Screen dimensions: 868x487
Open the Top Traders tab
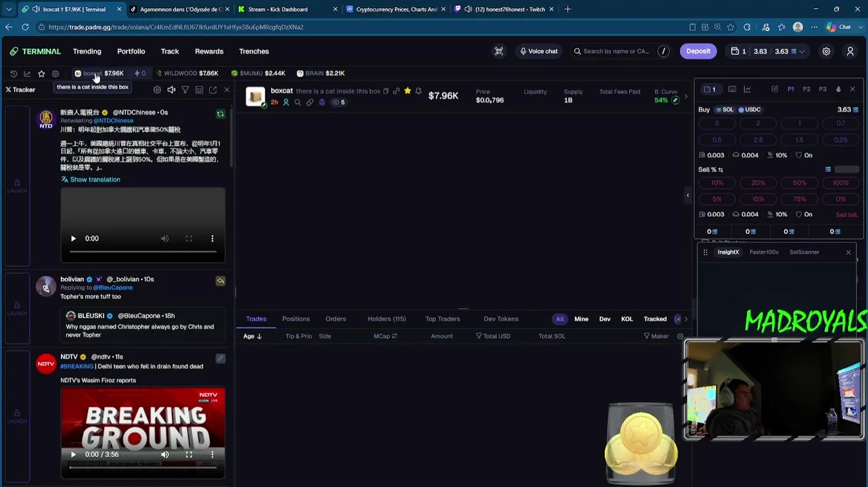click(x=442, y=319)
